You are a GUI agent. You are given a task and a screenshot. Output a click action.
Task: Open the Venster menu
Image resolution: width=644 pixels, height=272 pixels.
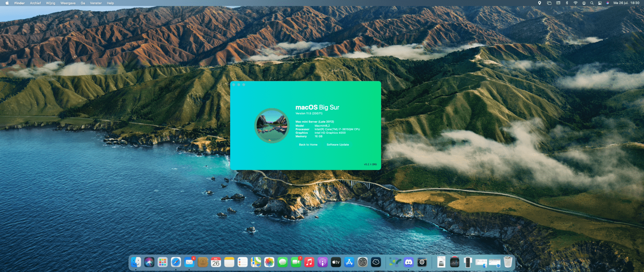(96, 3)
